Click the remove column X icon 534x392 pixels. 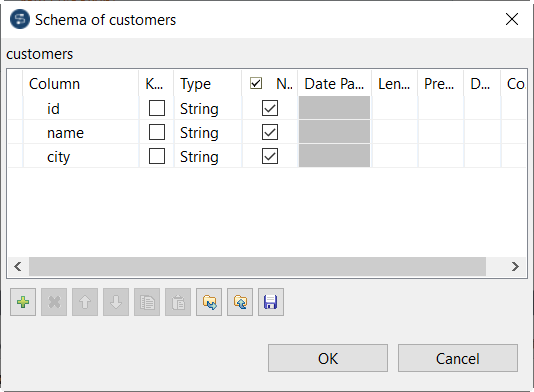(x=54, y=302)
